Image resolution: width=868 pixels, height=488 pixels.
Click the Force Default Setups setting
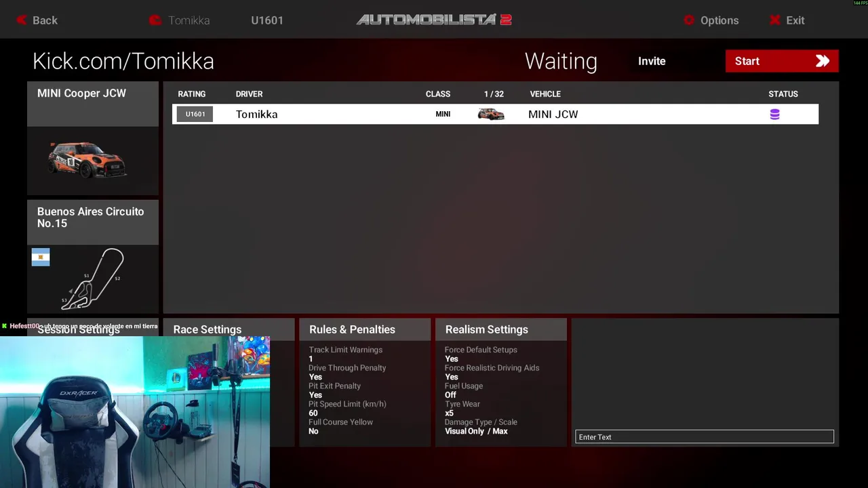tap(481, 350)
